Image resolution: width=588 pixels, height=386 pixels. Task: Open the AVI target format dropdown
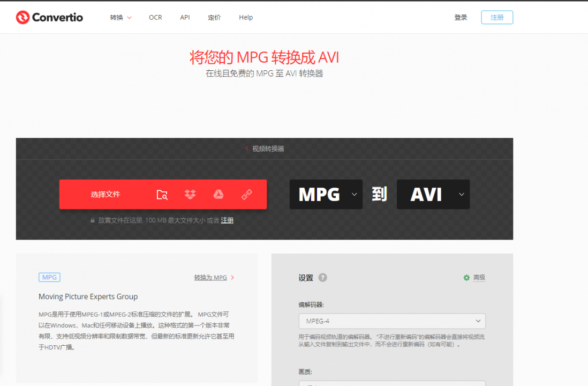(433, 194)
